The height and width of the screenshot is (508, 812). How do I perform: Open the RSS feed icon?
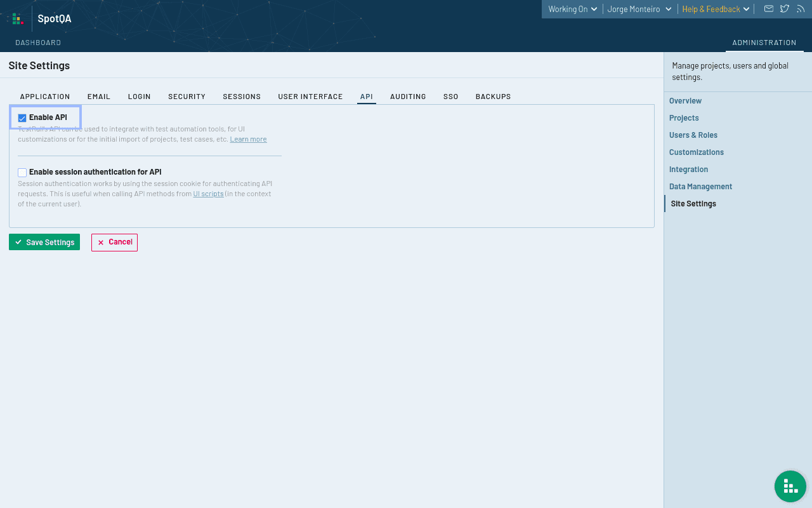point(801,9)
